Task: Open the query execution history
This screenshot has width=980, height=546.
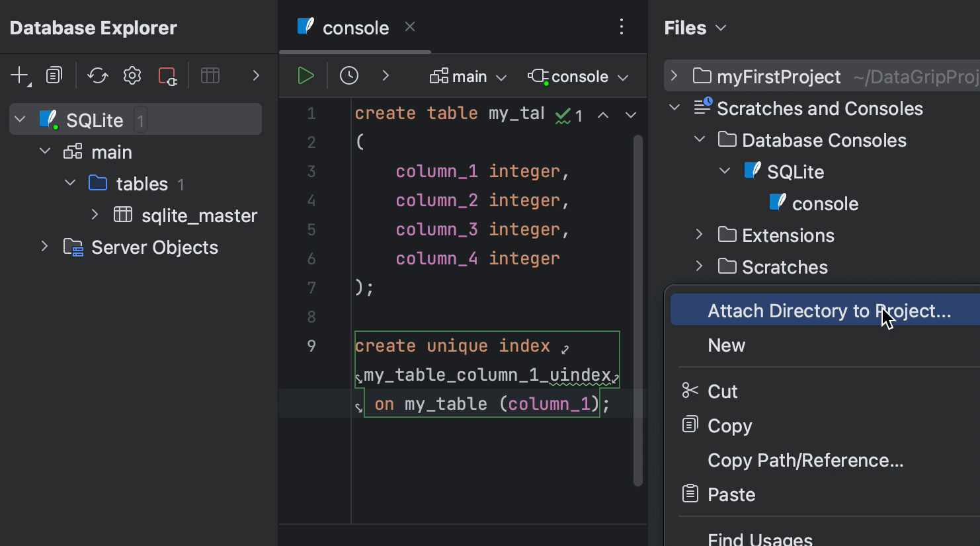Action: 348,75
